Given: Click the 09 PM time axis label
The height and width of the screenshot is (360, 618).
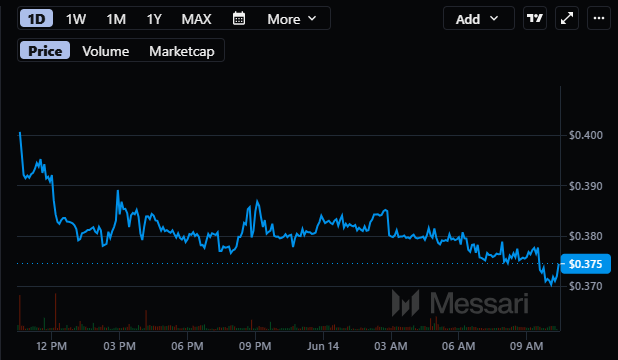Looking at the screenshot, I should pyautogui.click(x=255, y=346).
